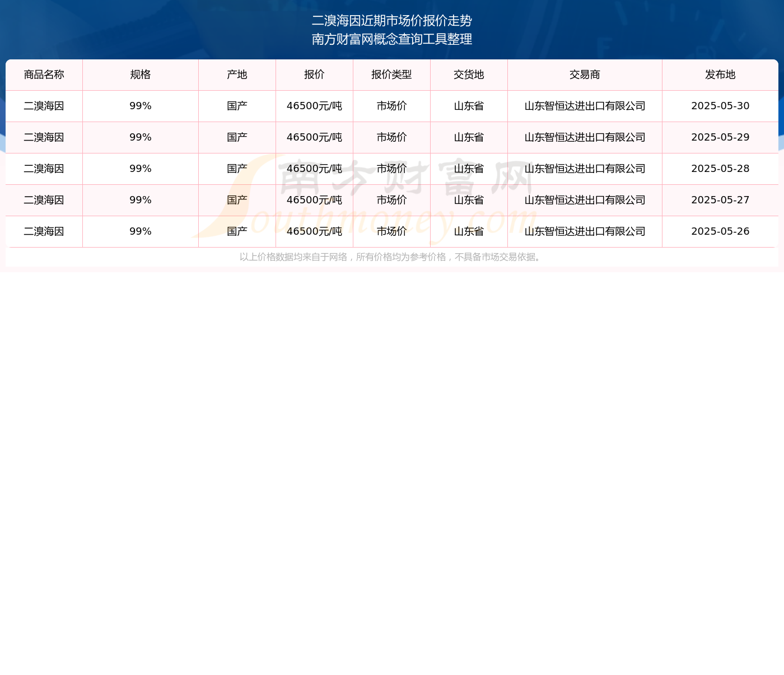Viewport: 784px width, 675px height.
Task: Click 市场价 in the 2025-05-27 row
Action: point(391,200)
